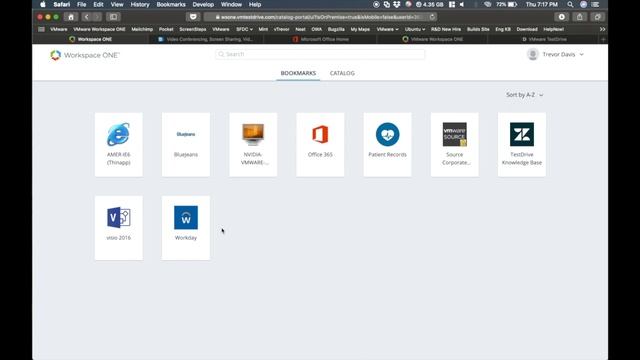Open the Visio 2016 app tile
Viewport: 640px width, 360px height.
119,228
